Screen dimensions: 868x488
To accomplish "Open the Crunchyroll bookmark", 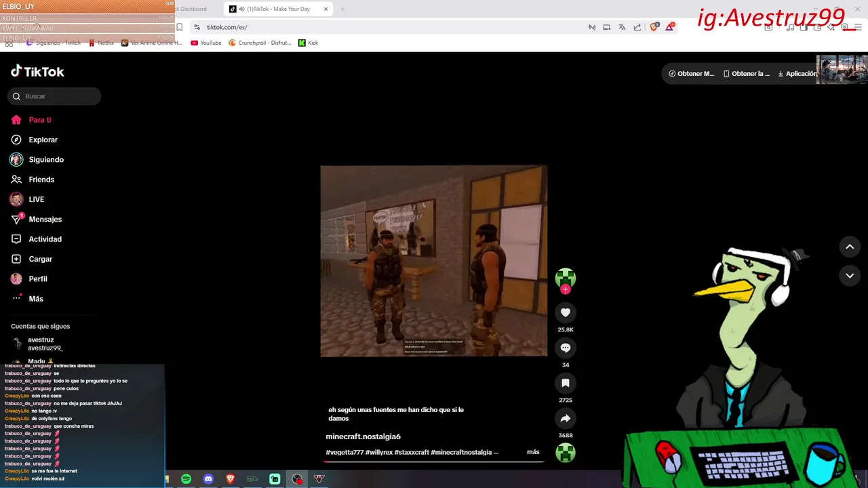I will (x=260, y=43).
